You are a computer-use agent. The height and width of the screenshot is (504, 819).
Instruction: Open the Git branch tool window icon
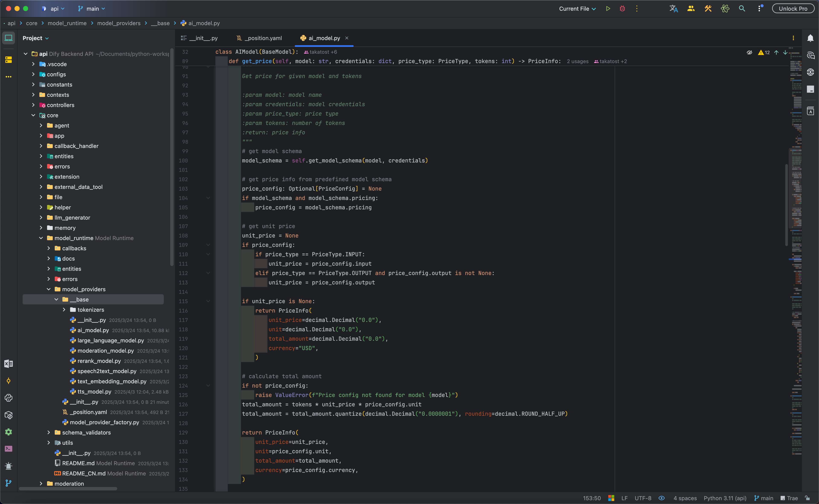[9, 483]
